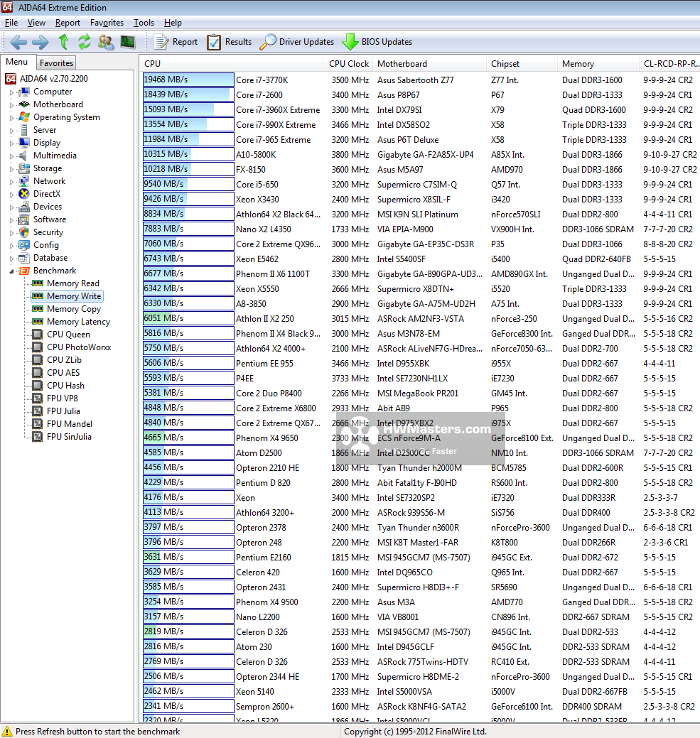This screenshot has height=738, width=700.
Task: Click the Storage icon in the tree
Action: coord(24,168)
